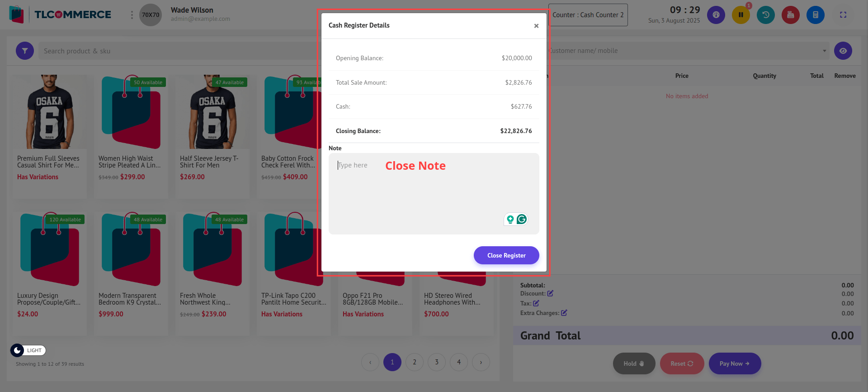Click the product filter funnel icon
The width and height of the screenshot is (868, 392).
pos(25,51)
